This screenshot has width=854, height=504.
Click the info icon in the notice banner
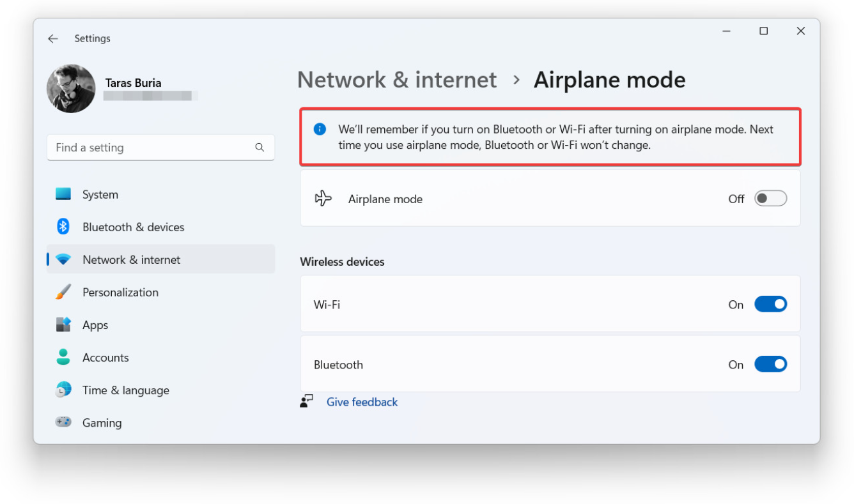point(320,130)
